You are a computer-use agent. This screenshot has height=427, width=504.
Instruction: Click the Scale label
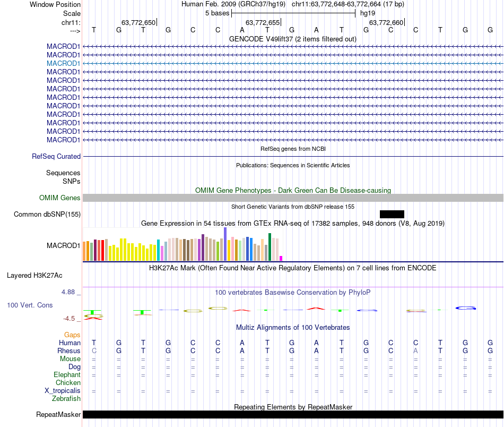pos(72,13)
